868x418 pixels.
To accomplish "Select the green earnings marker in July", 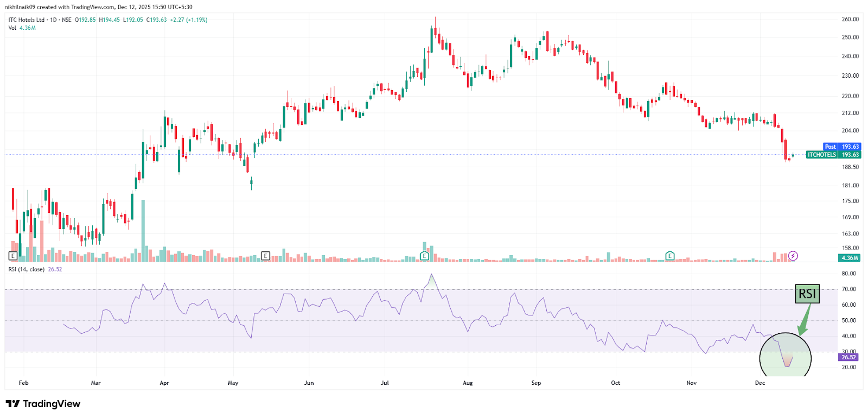I will point(425,256).
